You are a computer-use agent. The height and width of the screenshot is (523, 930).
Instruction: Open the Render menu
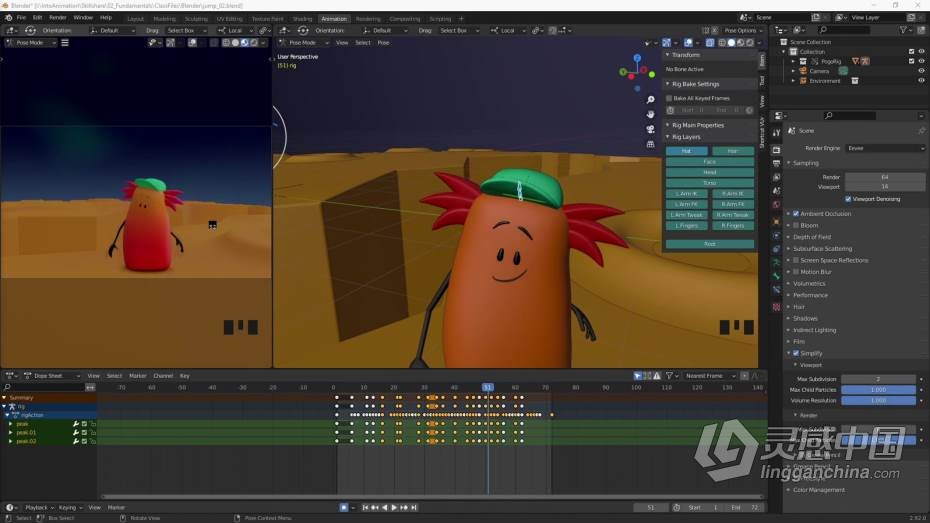click(58, 18)
